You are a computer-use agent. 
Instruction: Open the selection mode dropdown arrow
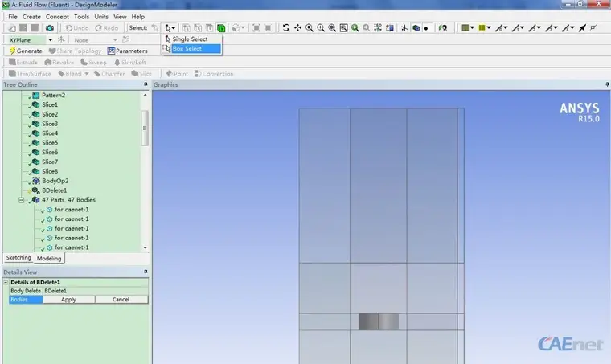[x=174, y=27]
